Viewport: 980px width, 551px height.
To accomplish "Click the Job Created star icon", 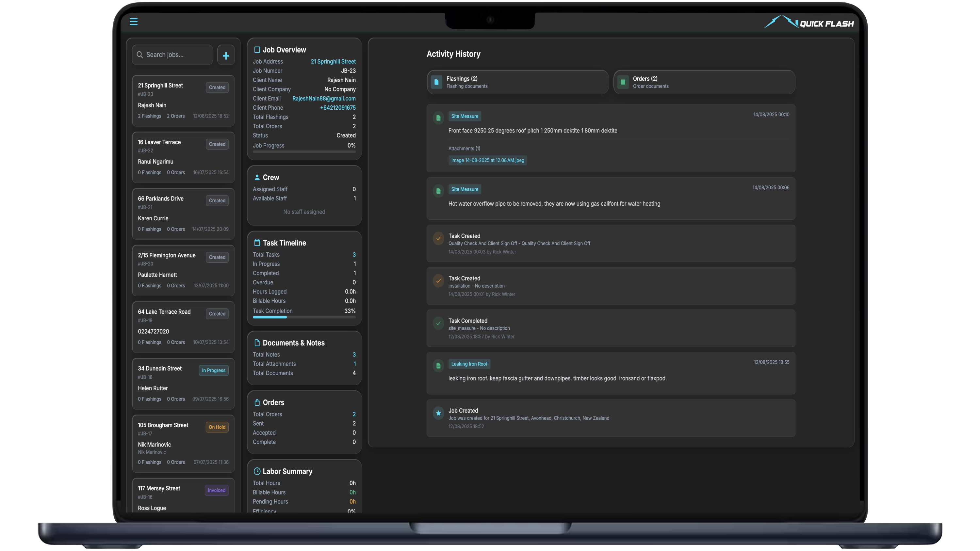I will (438, 413).
